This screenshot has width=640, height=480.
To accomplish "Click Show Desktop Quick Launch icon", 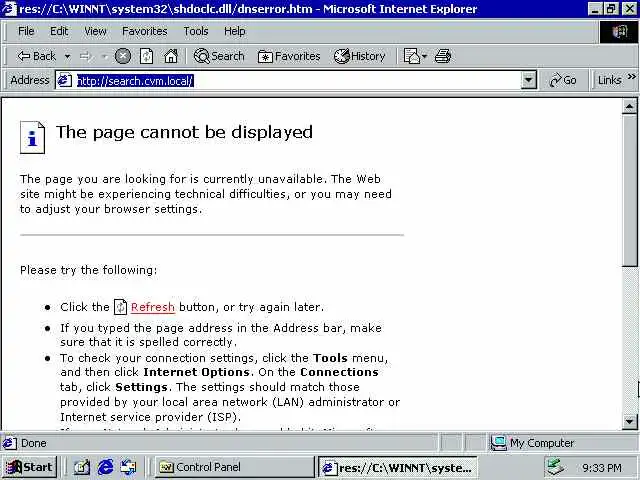I will pyautogui.click(x=82, y=467).
